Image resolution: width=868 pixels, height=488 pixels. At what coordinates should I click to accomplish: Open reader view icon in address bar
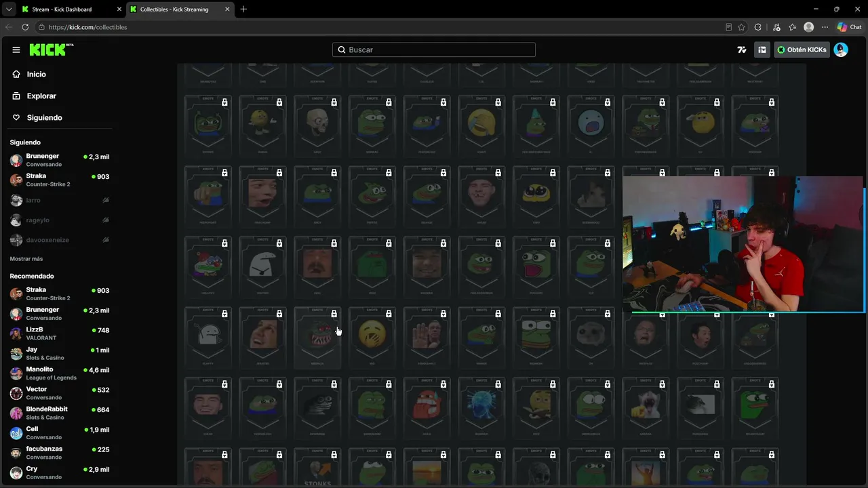pos(728,27)
